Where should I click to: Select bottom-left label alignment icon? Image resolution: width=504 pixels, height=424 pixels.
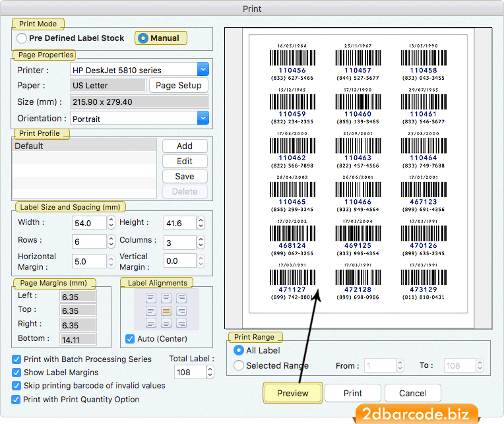[151, 323]
